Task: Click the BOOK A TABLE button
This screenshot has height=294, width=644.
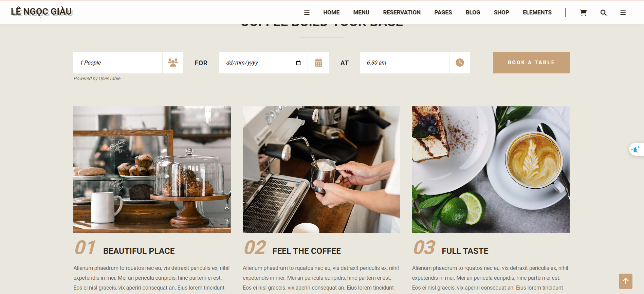Action: [x=531, y=63]
